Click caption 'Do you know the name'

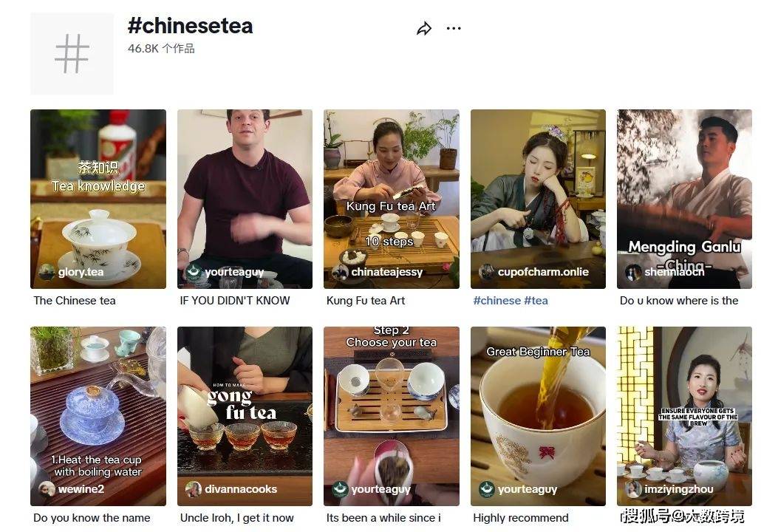[92, 518]
